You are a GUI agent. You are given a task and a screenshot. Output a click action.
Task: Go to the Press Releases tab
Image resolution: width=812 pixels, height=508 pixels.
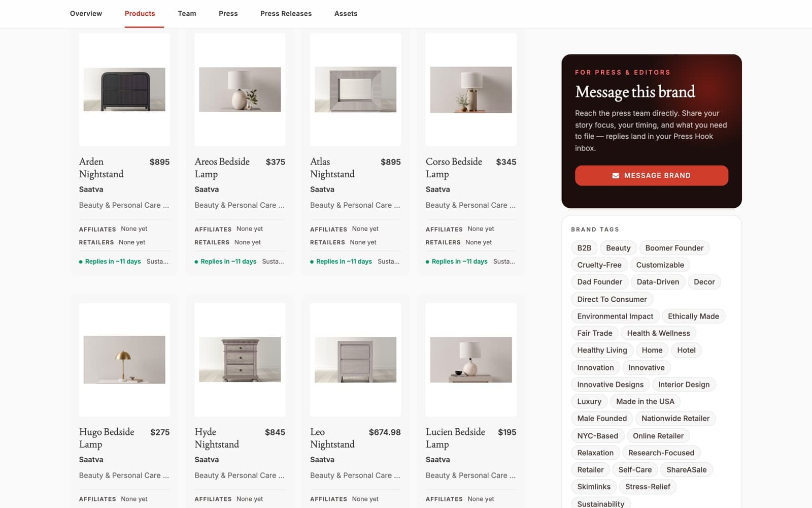[286, 14]
